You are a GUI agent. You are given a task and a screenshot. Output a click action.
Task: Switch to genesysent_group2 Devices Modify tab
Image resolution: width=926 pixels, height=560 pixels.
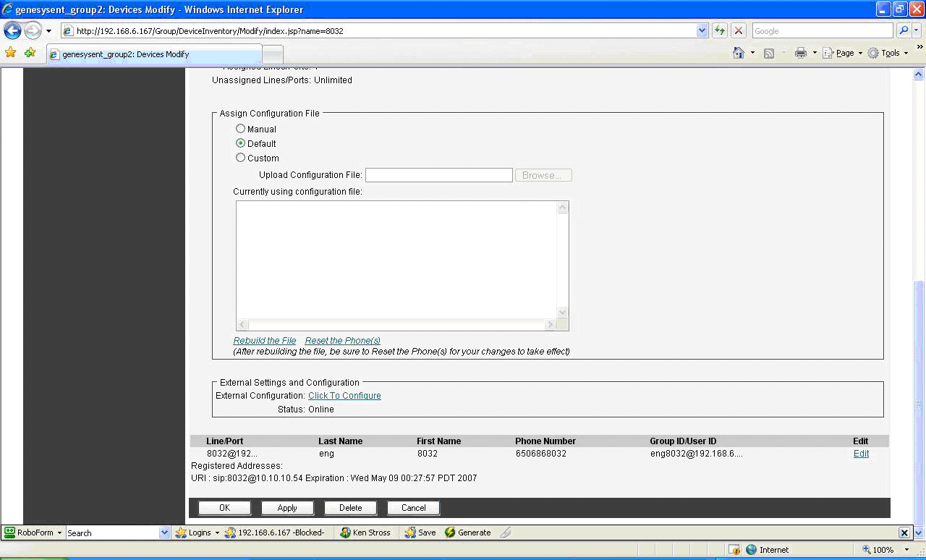(x=153, y=54)
